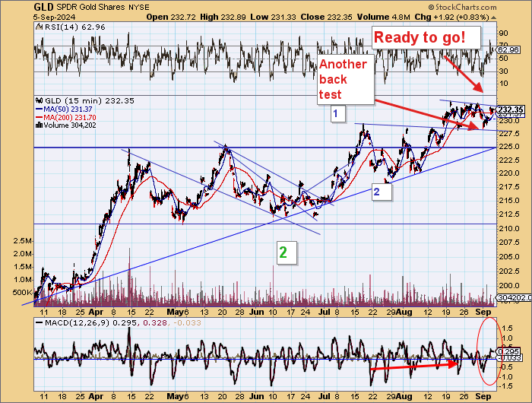
Task: Click the Low 231.33 value
Action: (273, 17)
